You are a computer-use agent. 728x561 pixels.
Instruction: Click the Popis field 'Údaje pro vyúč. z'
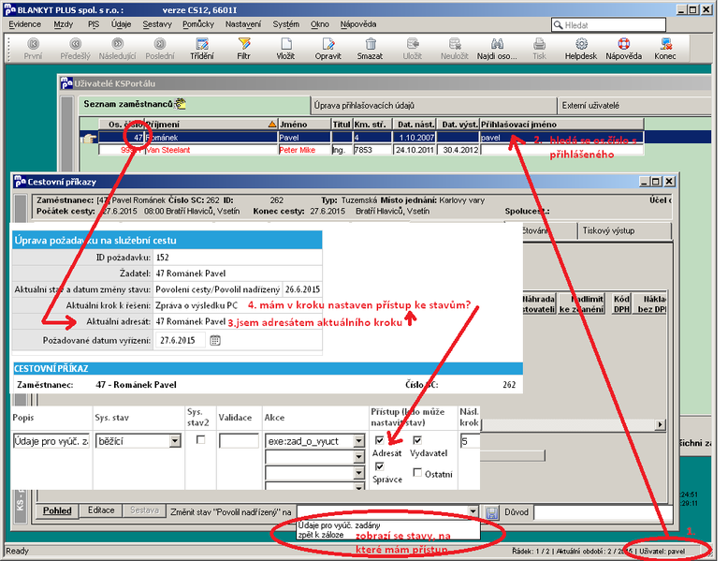click(51, 441)
